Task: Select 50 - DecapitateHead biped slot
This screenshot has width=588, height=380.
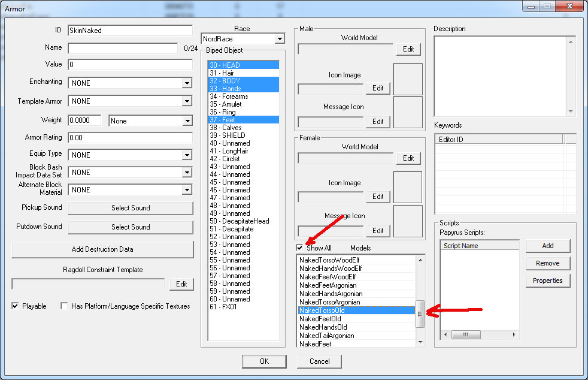Action: [x=244, y=221]
